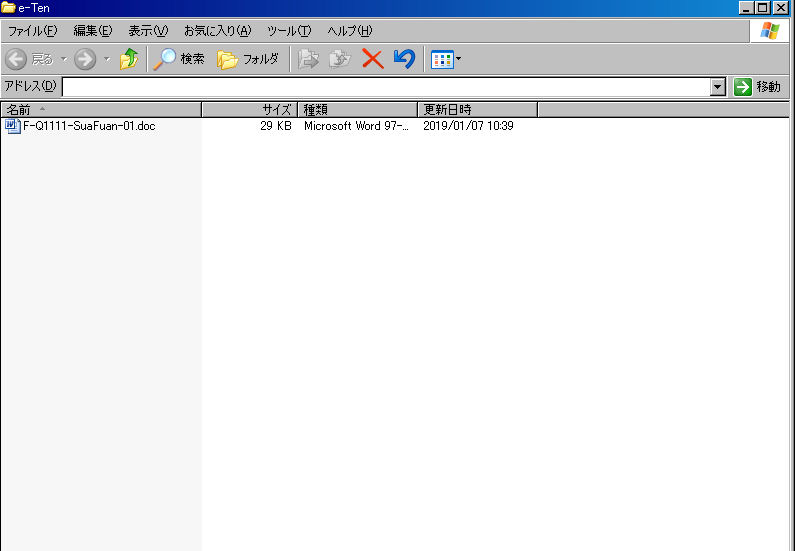795x551 pixels.
Task: Open the Search (検索) magnifier tool
Action: pos(179,59)
